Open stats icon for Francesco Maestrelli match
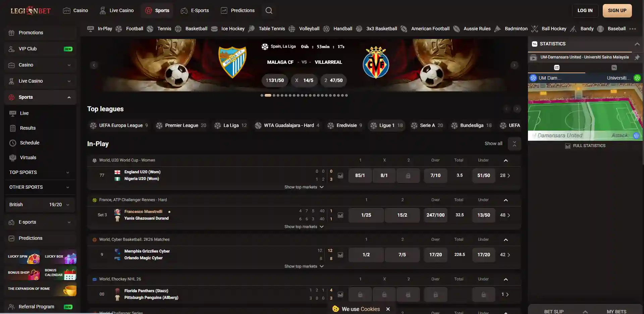644x314 pixels. click(x=340, y=215)
